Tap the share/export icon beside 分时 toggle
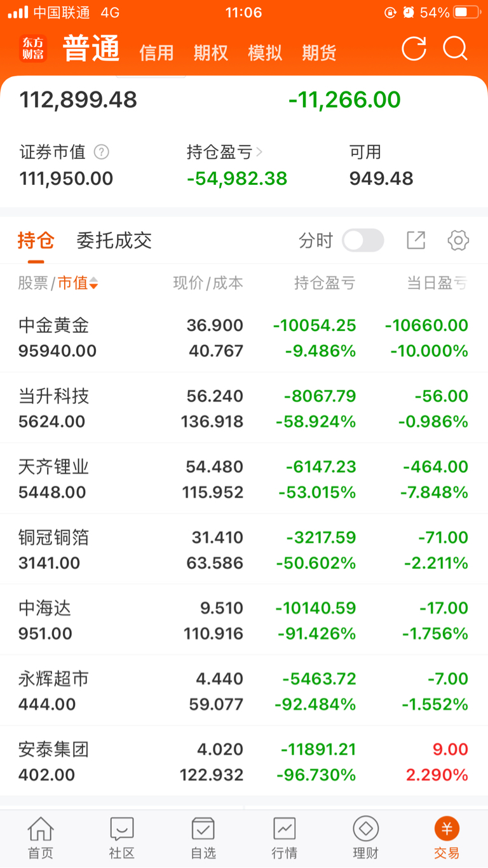Viewport: 488px width, 868px height. coord(416,240)
